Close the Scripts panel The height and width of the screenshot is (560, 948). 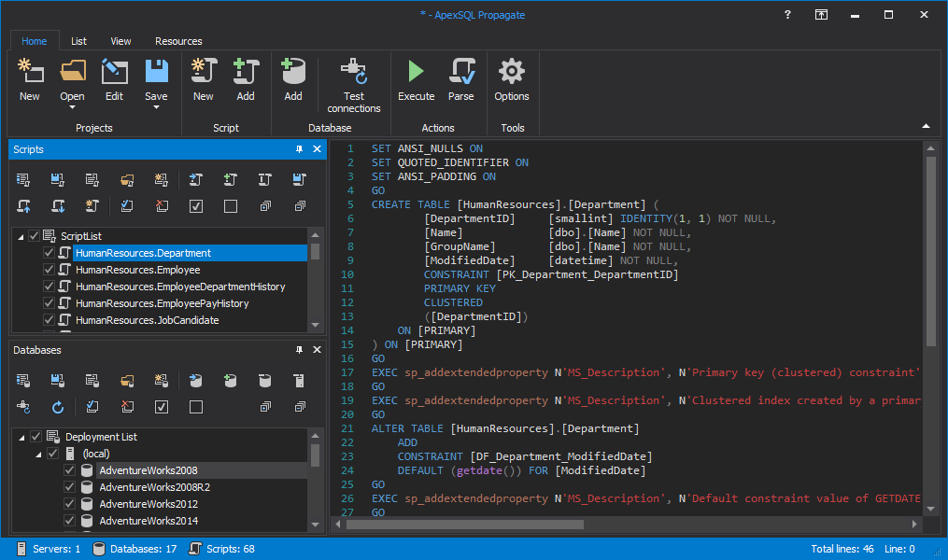click(x=317, y=149)
